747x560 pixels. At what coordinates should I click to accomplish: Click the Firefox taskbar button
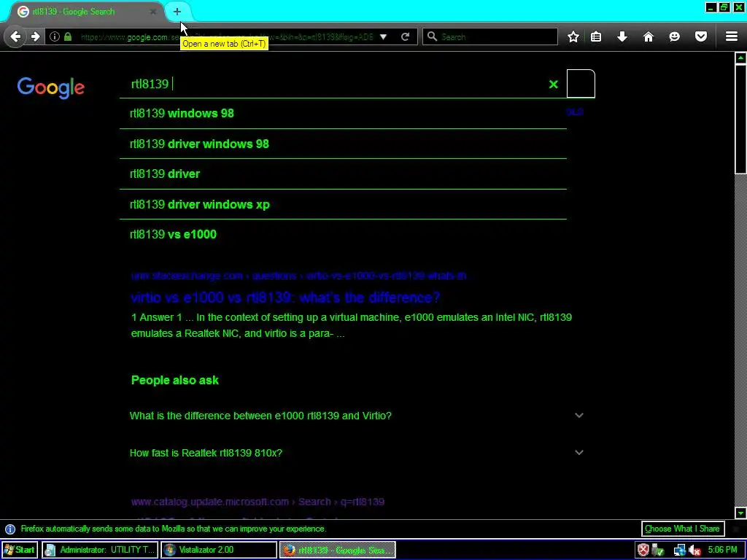(337, 550)
